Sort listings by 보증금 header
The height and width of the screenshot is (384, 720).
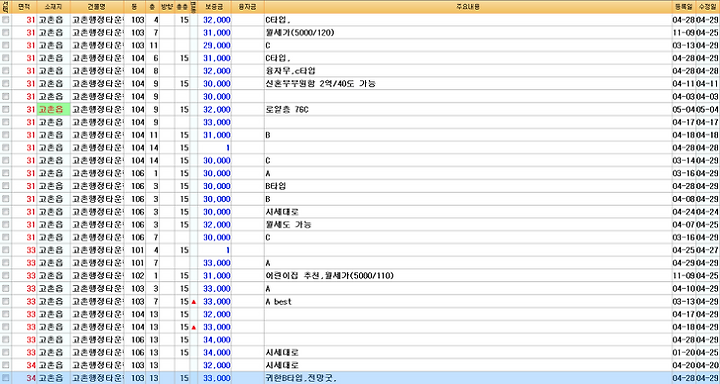click(214, 7)
